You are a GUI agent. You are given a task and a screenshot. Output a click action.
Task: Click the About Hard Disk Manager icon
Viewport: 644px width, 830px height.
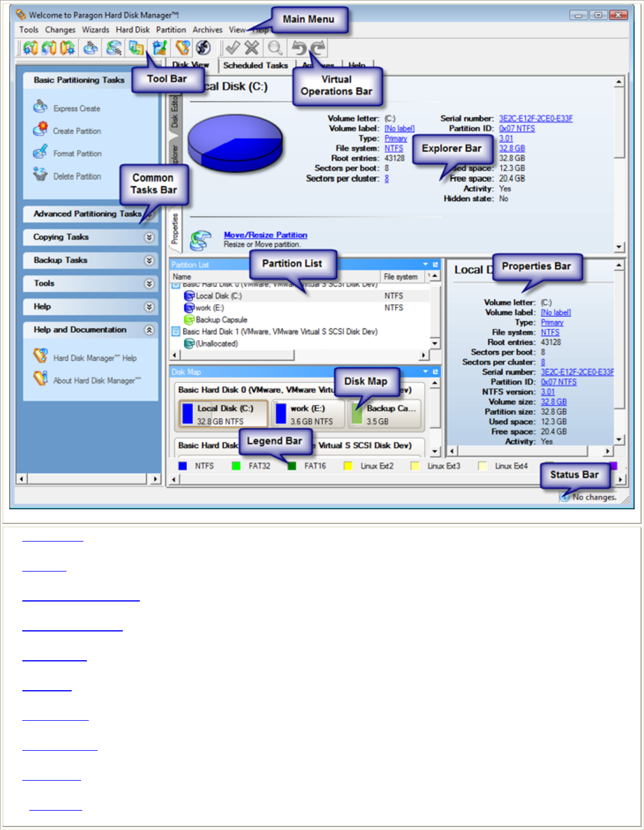tap(41, 379)
